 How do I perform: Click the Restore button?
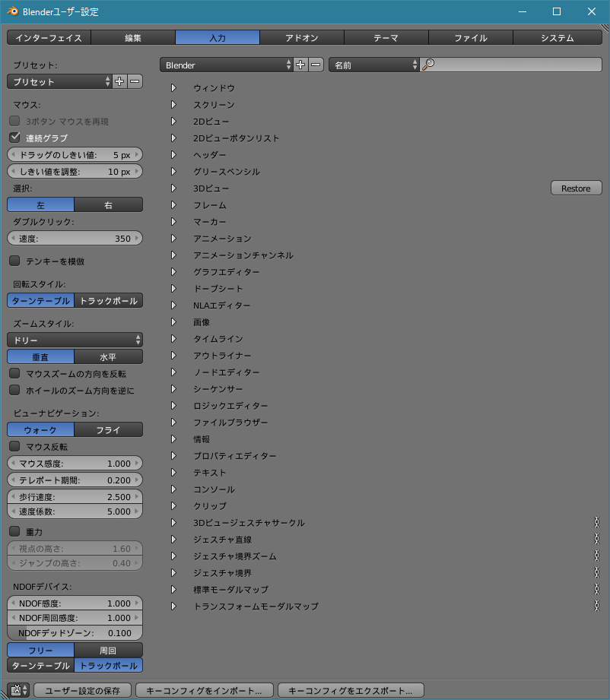[x=576, y=188]
